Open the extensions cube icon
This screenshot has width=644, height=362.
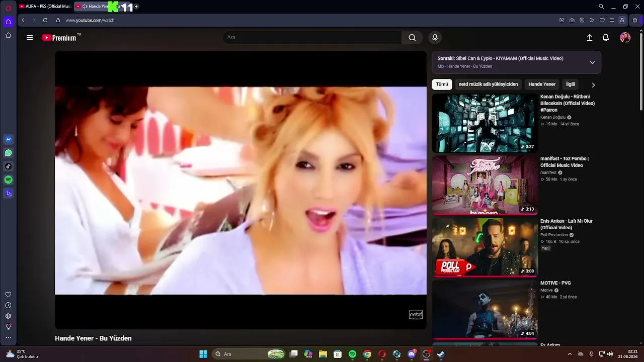point(635,20)
